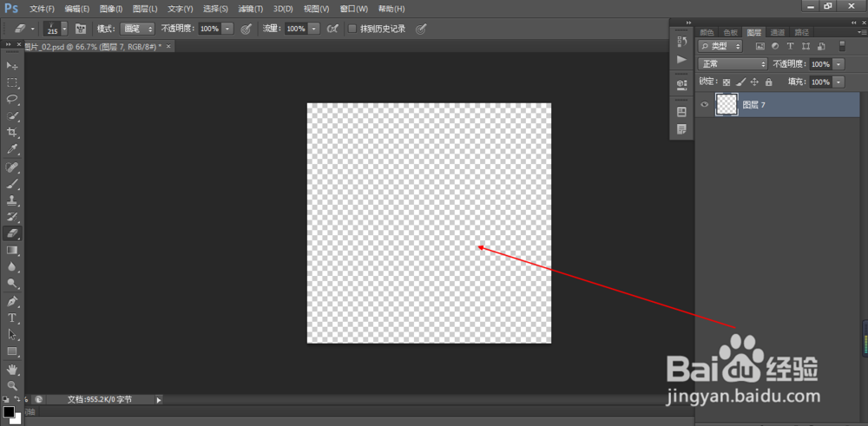868x426 pixels.
Task: Open the 窗口(W) menu
Action: click(x=354, y=9)
